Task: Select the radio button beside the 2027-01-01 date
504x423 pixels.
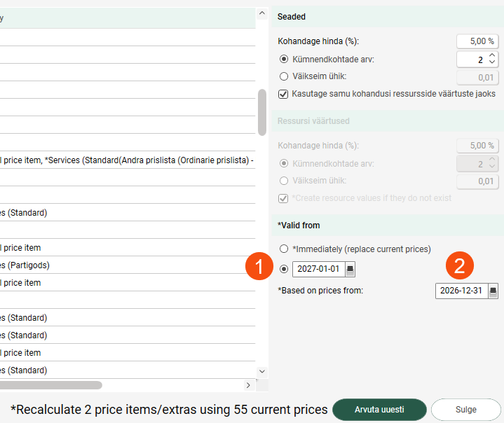Action: click(x=284, y=269)
